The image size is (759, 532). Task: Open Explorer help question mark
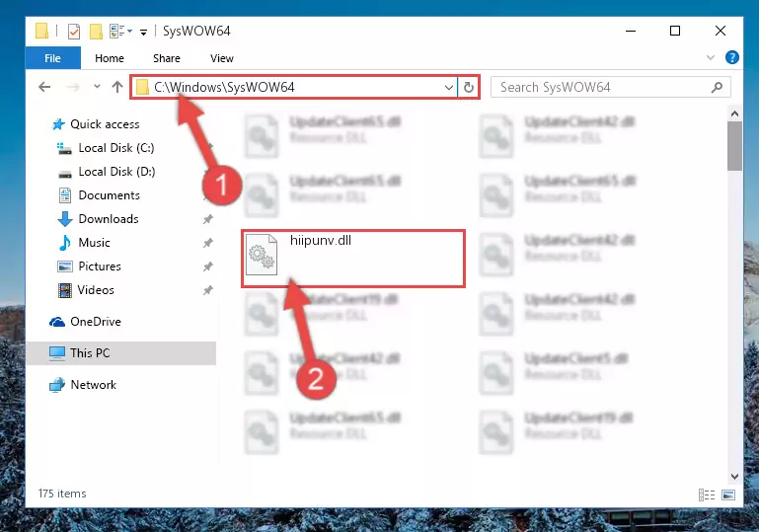(x=732, y=57)
